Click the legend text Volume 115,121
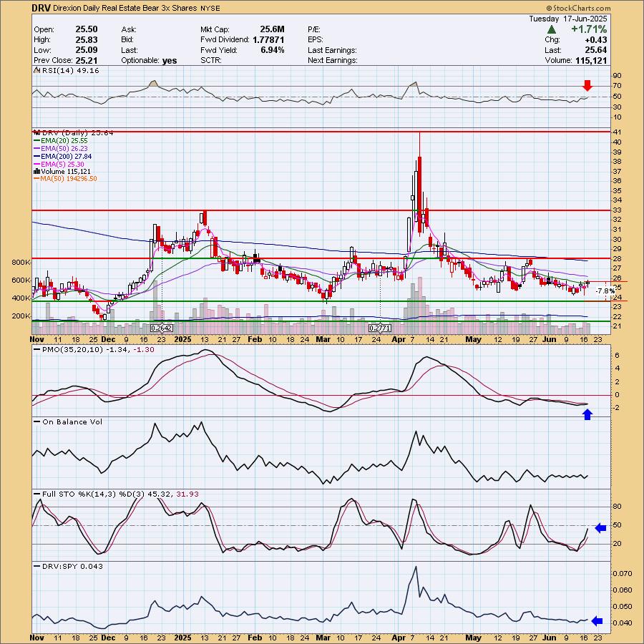Image resolution: width=644 pixels, height=644 pixels. (66, 171)
